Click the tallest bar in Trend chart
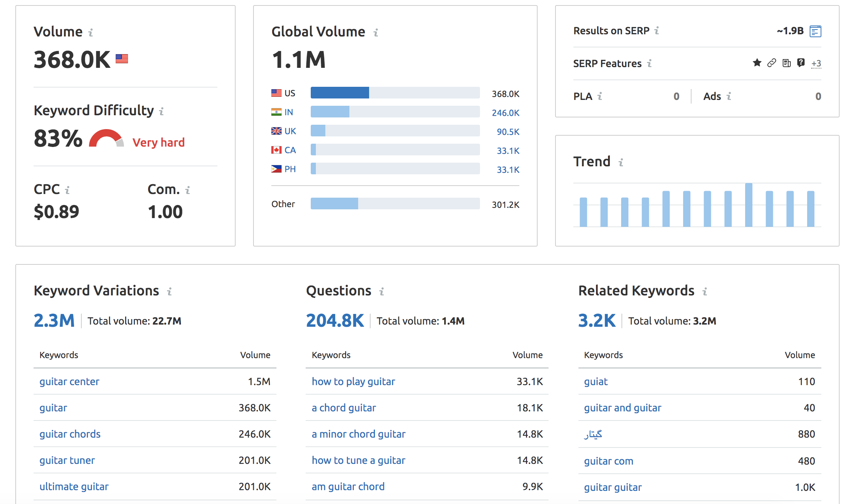The height and width of the screenshot is (504, 852). point(749,205)
